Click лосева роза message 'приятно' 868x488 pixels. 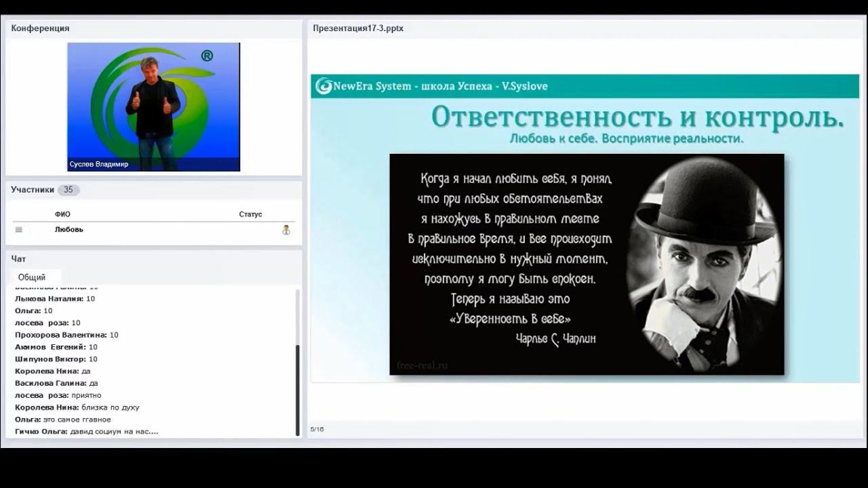58,395
